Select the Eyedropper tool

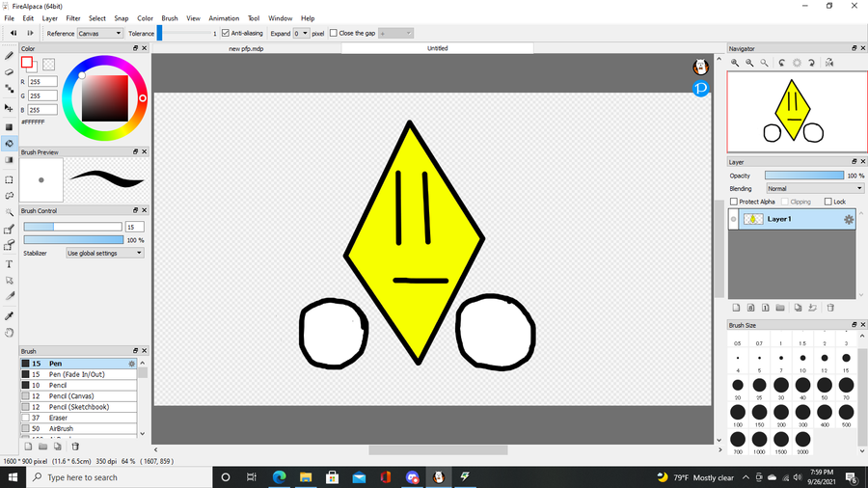click(10, 316)
